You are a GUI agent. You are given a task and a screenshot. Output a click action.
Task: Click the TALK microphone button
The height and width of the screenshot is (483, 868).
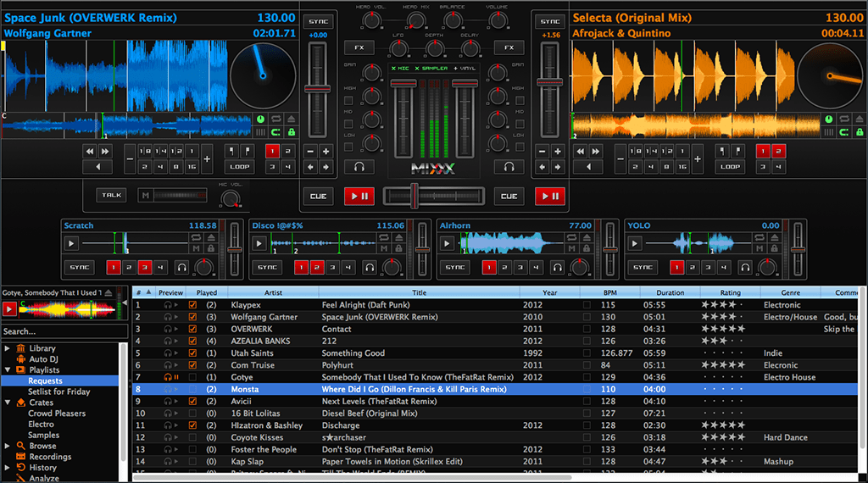111,195
